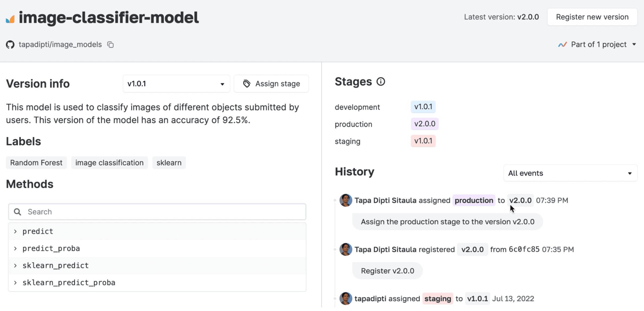Open the v1.0.1 version dropdown
The image size is (644, 311).
[x=176, y=84]
